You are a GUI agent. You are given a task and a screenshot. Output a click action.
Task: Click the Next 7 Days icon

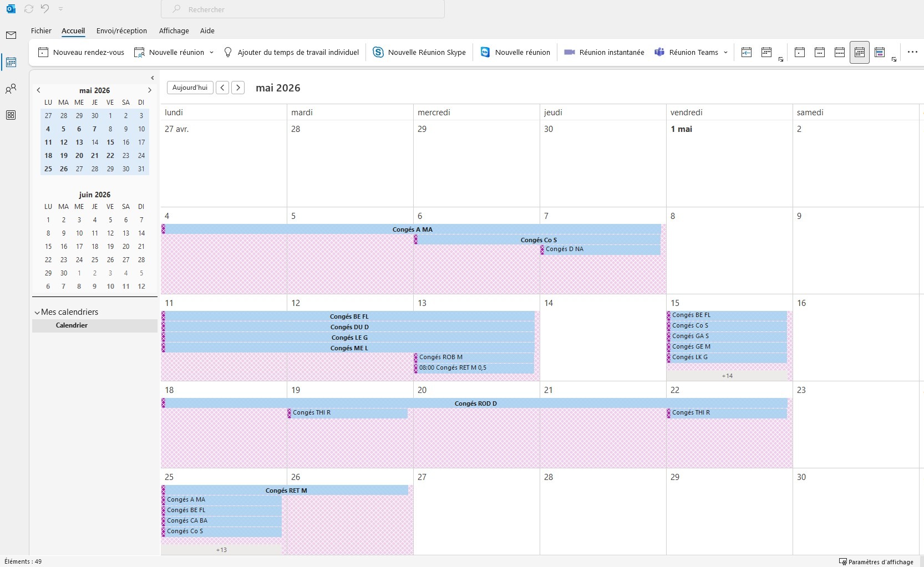tap(766, 52)
